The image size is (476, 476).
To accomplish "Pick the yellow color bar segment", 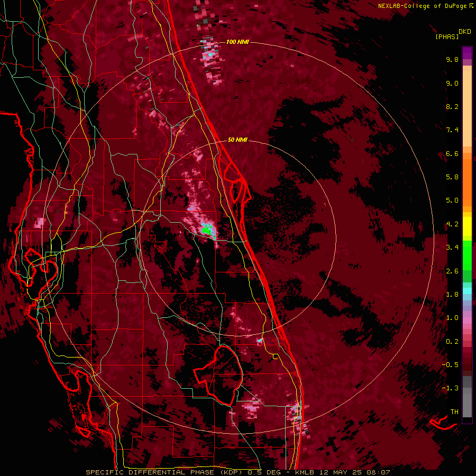I will pyautogui.click(x=467, y=226).
